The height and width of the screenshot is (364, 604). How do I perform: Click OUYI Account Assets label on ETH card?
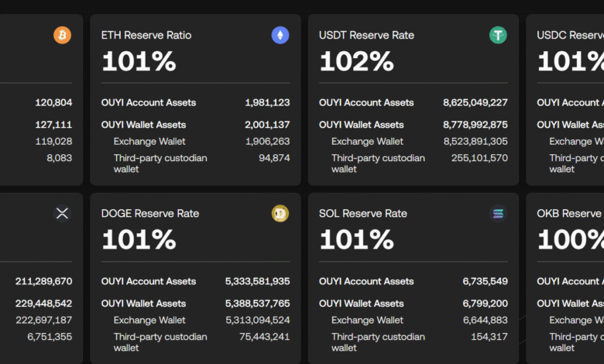click(x=149, y=102)
